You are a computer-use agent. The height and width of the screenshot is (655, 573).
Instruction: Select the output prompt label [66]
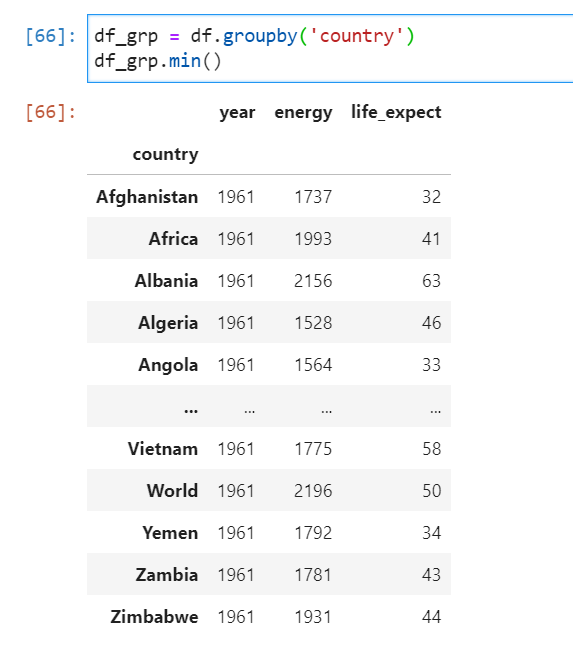tap(50, 112)
